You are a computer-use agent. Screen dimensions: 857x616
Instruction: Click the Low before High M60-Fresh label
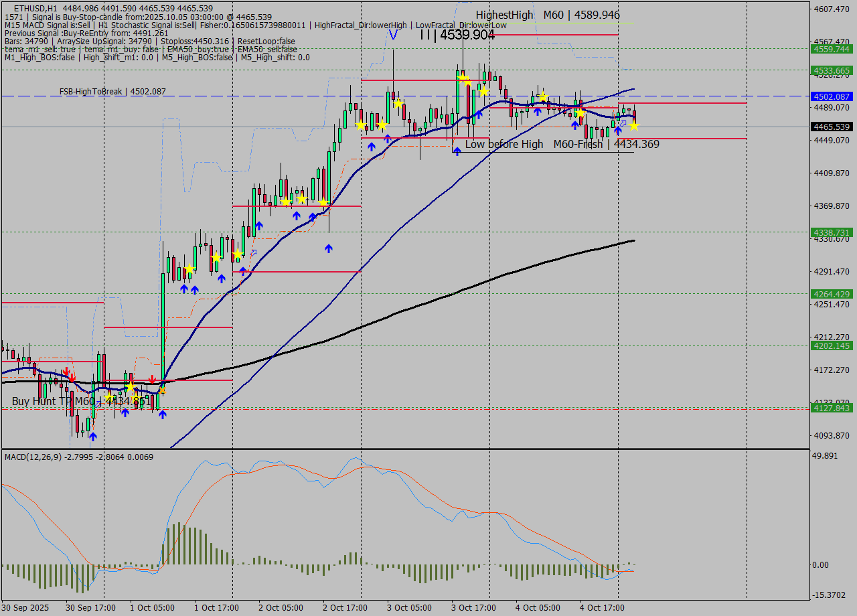tap(562, 144)
